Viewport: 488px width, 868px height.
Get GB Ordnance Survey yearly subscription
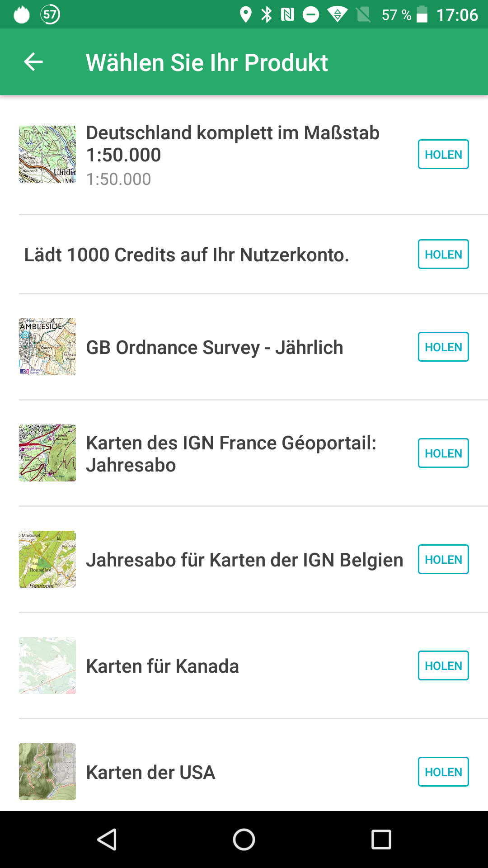pos(443,347)
